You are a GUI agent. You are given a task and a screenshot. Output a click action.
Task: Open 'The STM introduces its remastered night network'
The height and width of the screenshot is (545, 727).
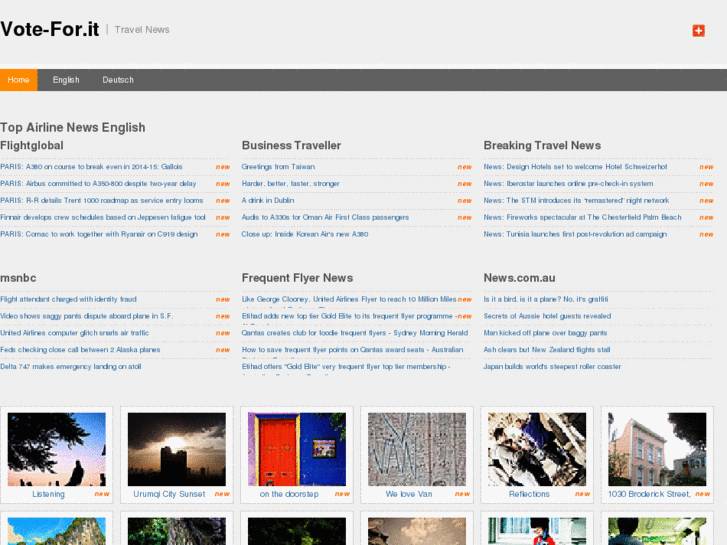pos(576,200)
